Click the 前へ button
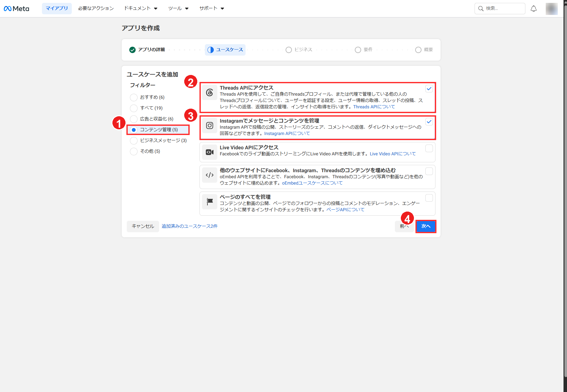The image size is (567, 392). point(404,226)
